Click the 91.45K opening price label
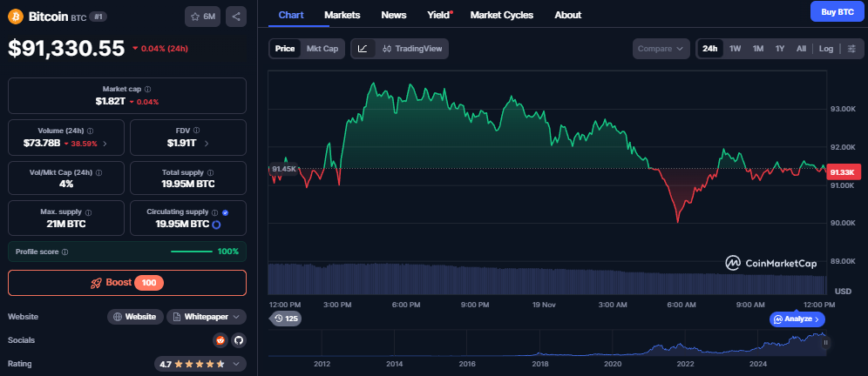The image size is (868, 376). [x=284, y=169]
